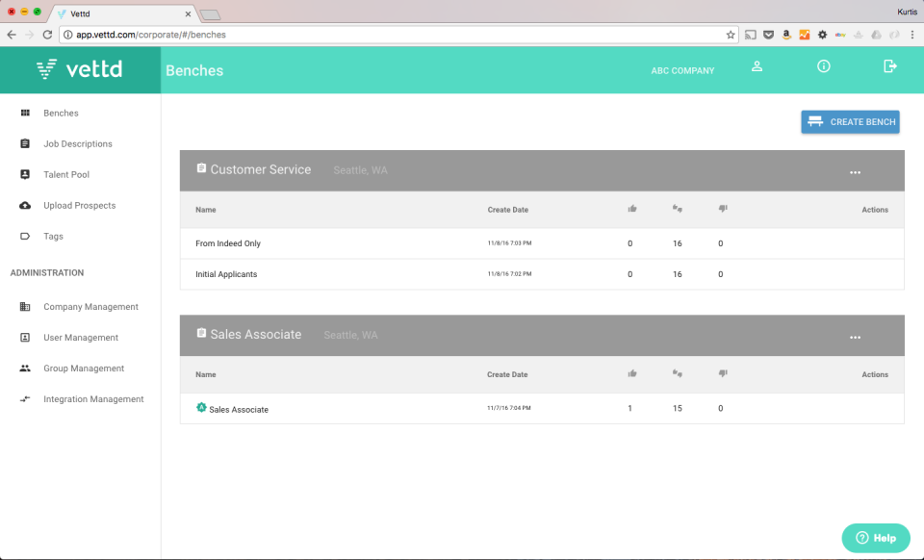The image size is (924, 560).
Task: Open the From Indeed Only bench
Action: click(x=228, y=243)
